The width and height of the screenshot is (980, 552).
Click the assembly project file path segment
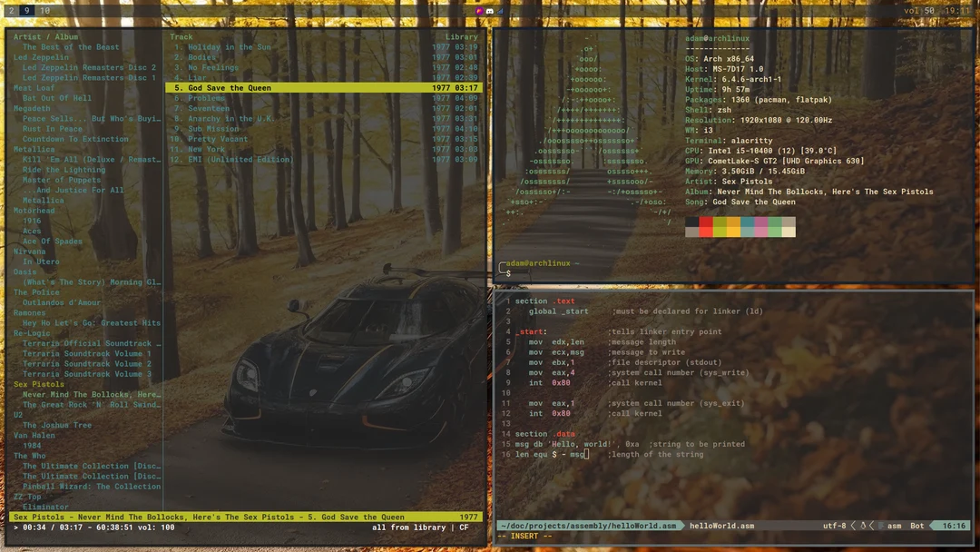pyautogui.click(x=590, y=525)
